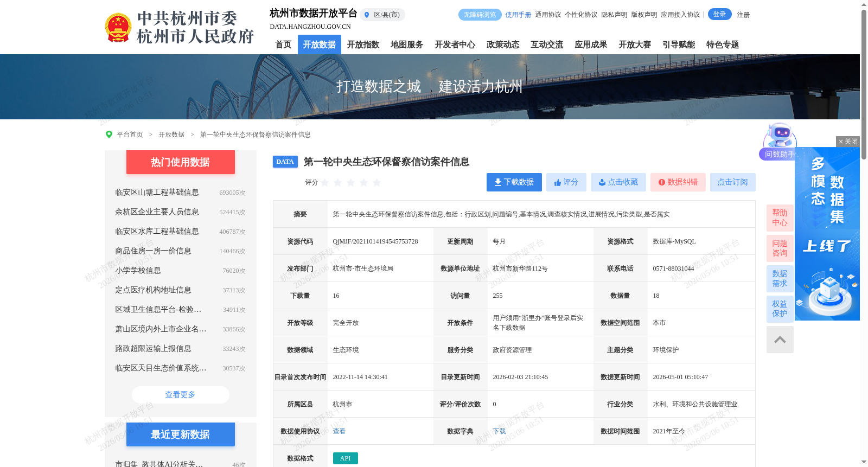
Task: Open the 开放数据 navigation tab
Action: pyautogui.click(x=320, y=44)
